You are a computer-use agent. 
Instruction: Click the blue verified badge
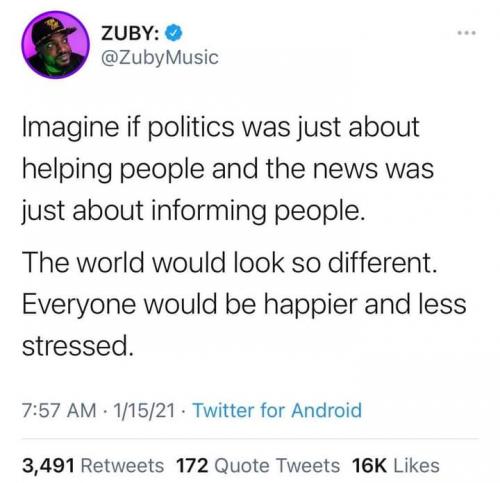(173, 34)
